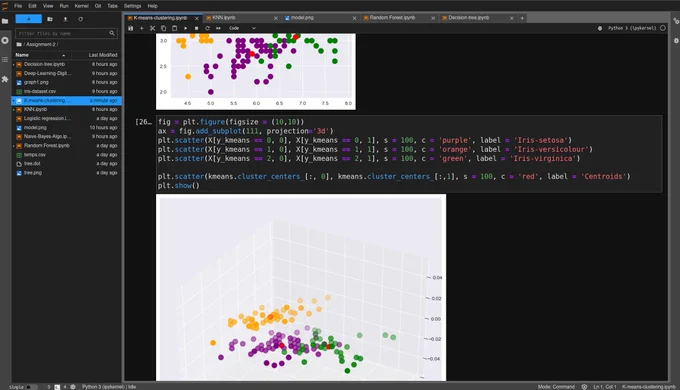680x390 pixels.
Task: Select temps.csv in file list
Action: pyautogui.click(x=67, y=154)
